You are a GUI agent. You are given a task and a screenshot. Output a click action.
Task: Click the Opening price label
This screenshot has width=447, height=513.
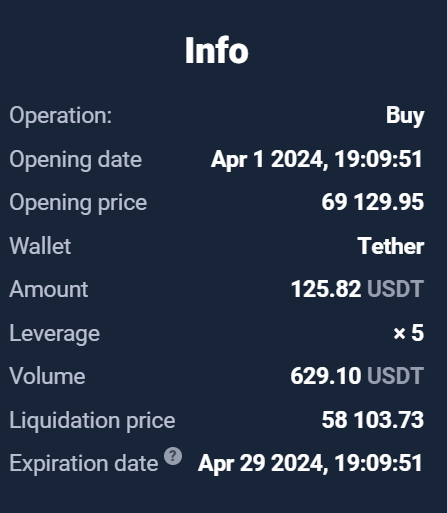pos(78,203)
